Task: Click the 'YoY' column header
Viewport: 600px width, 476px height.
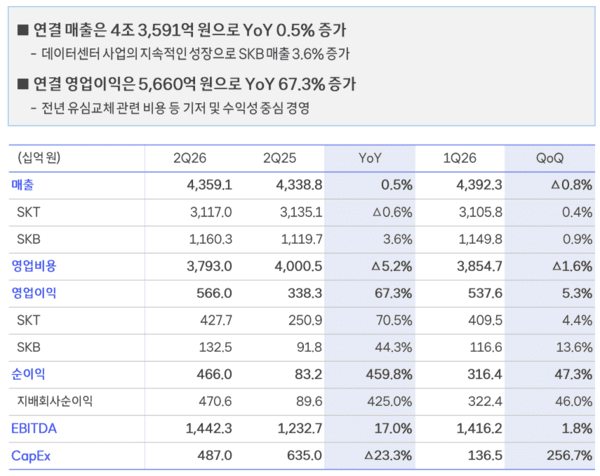Action: [x=370, y=158]
